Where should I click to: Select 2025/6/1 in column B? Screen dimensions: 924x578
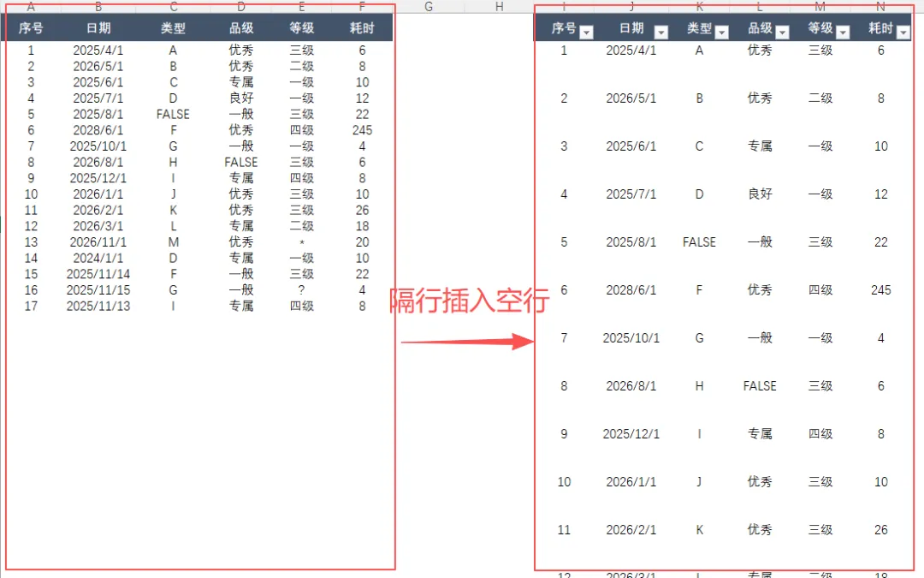pyautogui.click(x=98, y=82)
